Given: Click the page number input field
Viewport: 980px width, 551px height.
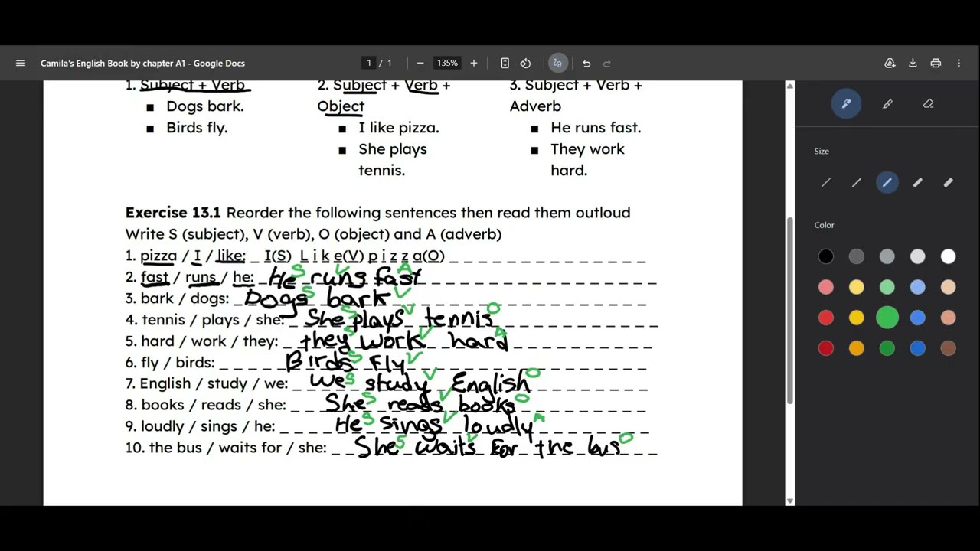Looking at the screenshot, I should tap(369, 64).
